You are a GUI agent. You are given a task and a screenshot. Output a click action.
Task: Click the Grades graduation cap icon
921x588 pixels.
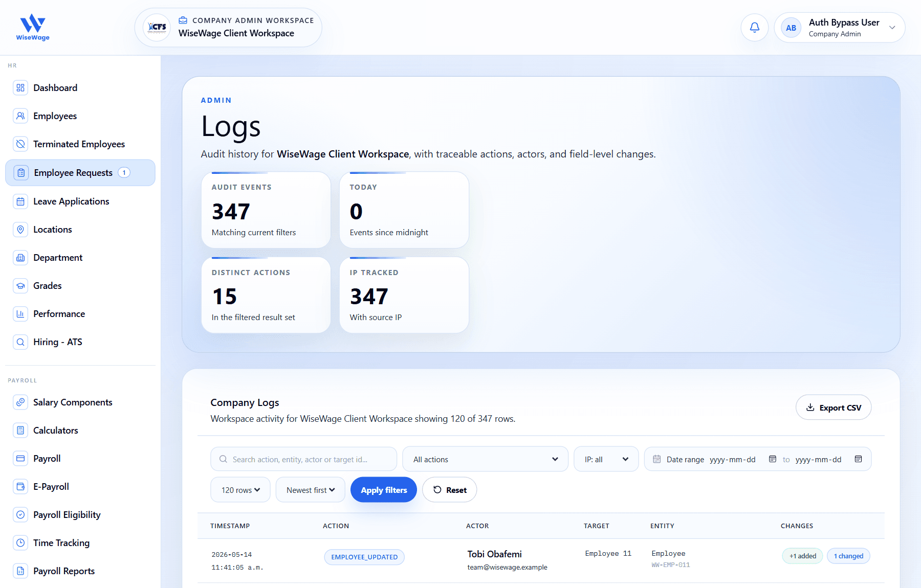(20, 286)
